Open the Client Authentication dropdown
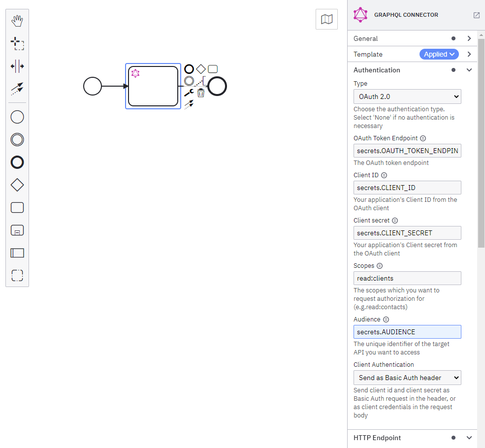The height and width of the screenshot is (448, 485). coord(407,378)
